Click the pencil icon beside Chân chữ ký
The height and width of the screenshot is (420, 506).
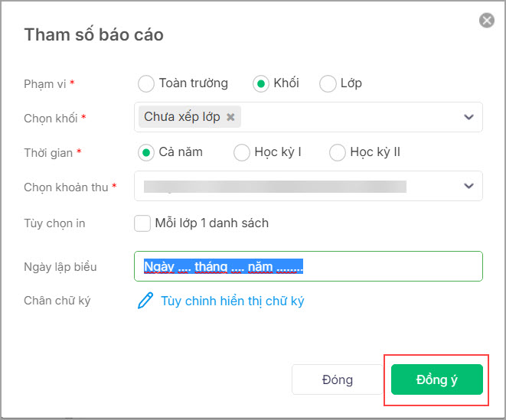pos(145,301)
